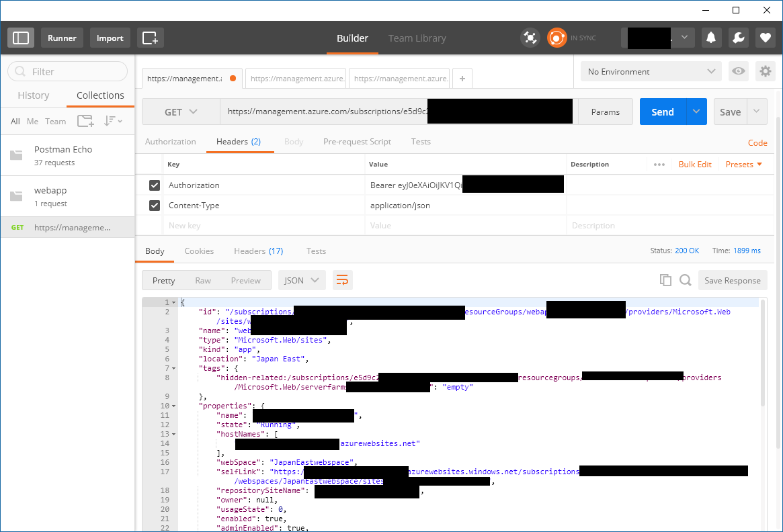Open the notifications bell

click(711, 38)
